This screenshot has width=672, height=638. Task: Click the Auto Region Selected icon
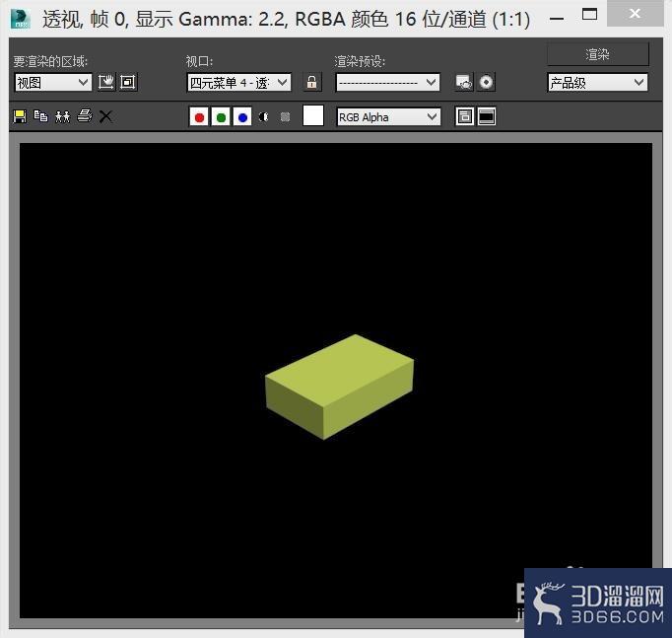pos(128,82)
